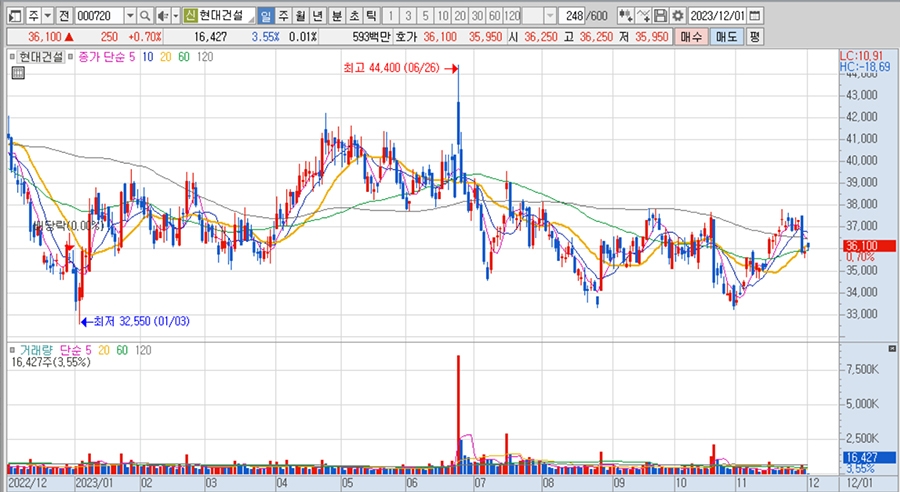Click the add candlestick chart icon
Viewport: 900px width, 492px height.
pos(626,16)
